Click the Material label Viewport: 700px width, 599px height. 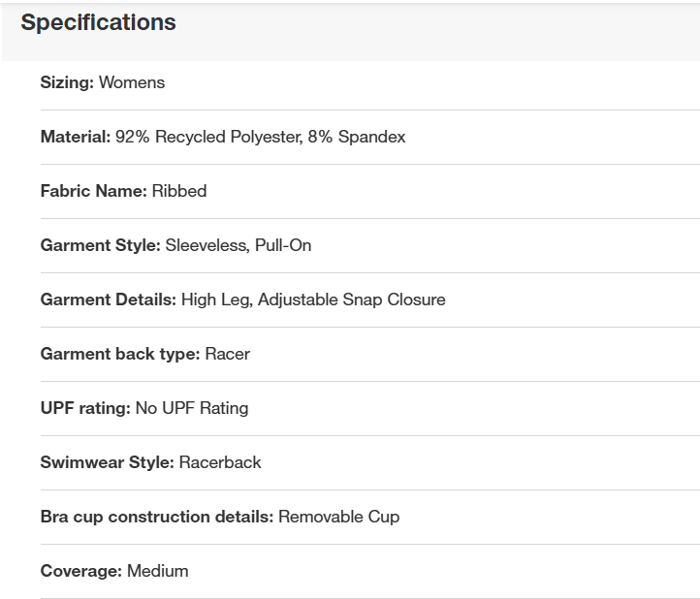tap(76, 137)
